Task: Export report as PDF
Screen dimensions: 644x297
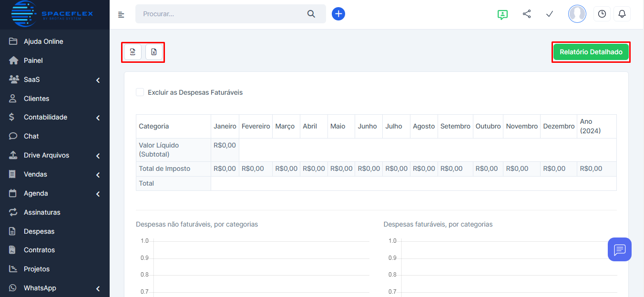Action: [x=133, y=52]
